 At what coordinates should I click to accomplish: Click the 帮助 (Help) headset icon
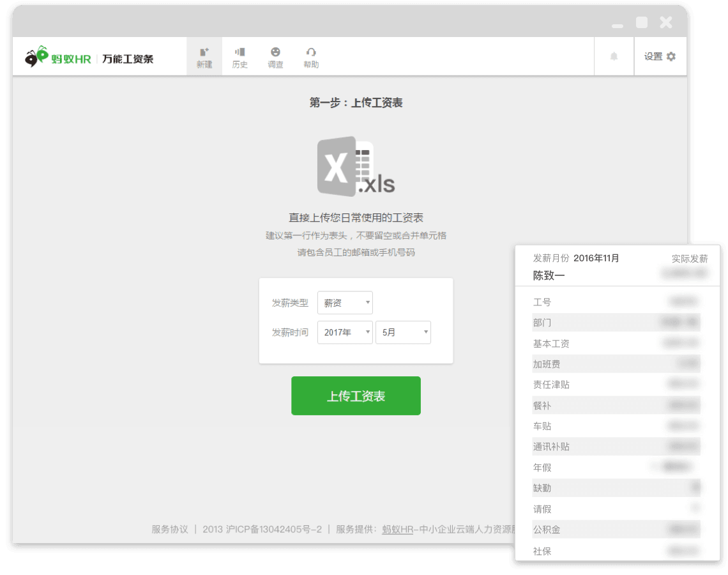(x=311, y=56)
